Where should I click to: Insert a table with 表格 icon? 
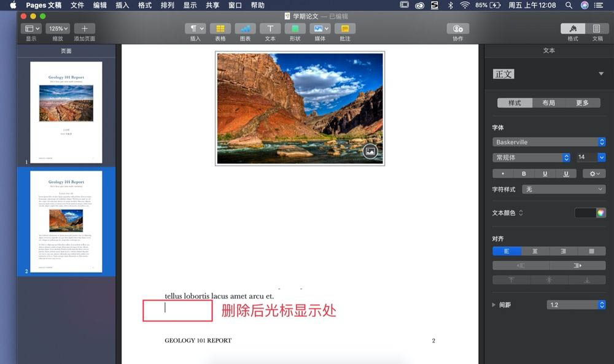click(x=220, y=29)
